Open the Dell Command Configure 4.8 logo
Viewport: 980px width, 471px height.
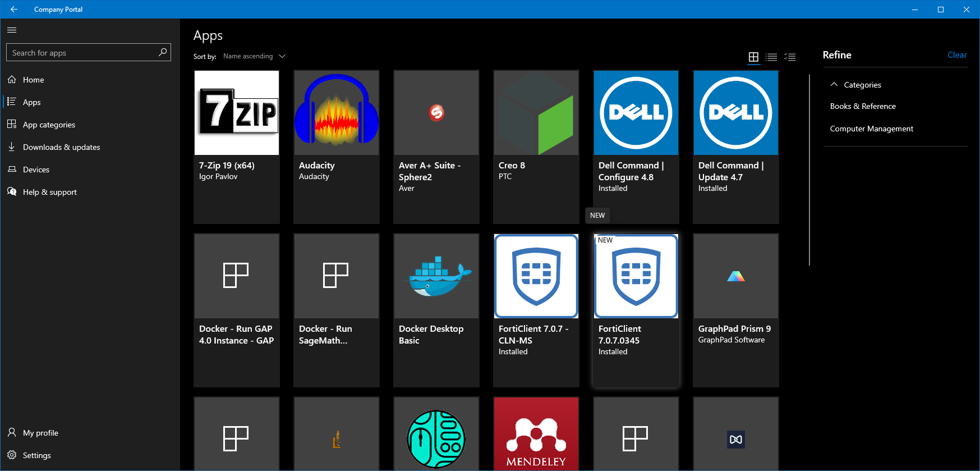pos(636,113)
